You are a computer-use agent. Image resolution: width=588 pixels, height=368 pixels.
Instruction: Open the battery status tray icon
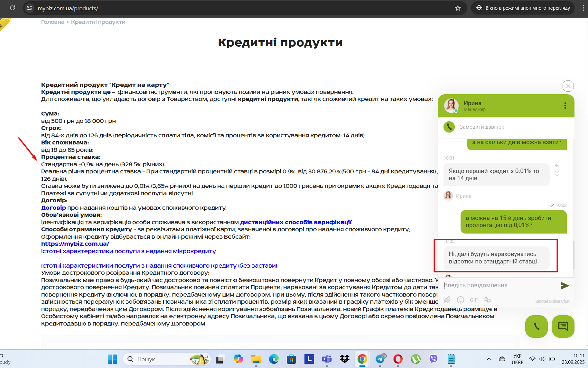point(552,359)
